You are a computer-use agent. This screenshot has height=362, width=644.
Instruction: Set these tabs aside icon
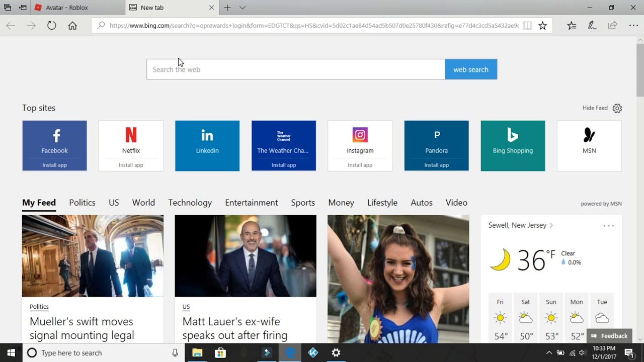click(x=23, y=8)
